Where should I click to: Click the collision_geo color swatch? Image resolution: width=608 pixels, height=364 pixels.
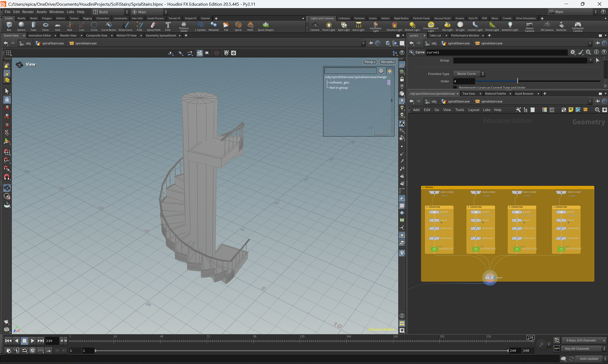click(389, 82)
